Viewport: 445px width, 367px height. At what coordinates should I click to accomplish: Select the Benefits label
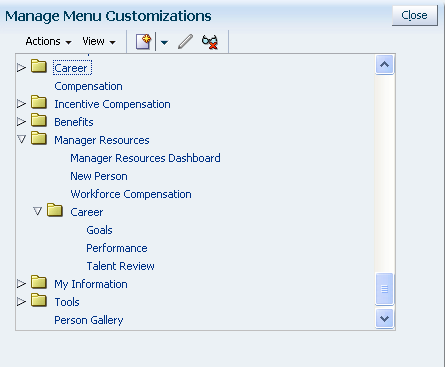point(74,122)
